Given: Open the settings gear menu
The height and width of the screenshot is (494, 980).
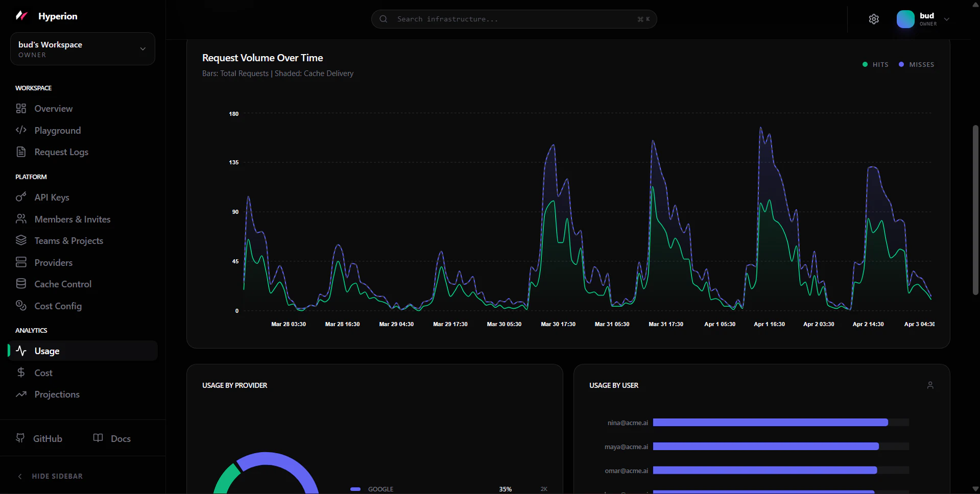Looking at the screenshot, I should coord(873,19).
